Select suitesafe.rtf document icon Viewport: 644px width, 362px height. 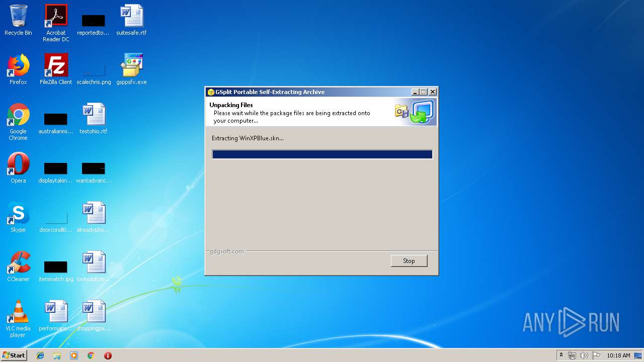coord(131,21)
